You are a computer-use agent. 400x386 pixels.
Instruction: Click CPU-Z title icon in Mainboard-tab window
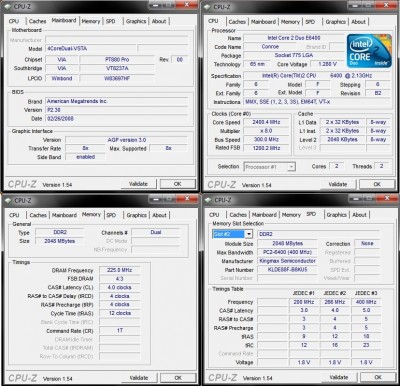click(8, 6)
